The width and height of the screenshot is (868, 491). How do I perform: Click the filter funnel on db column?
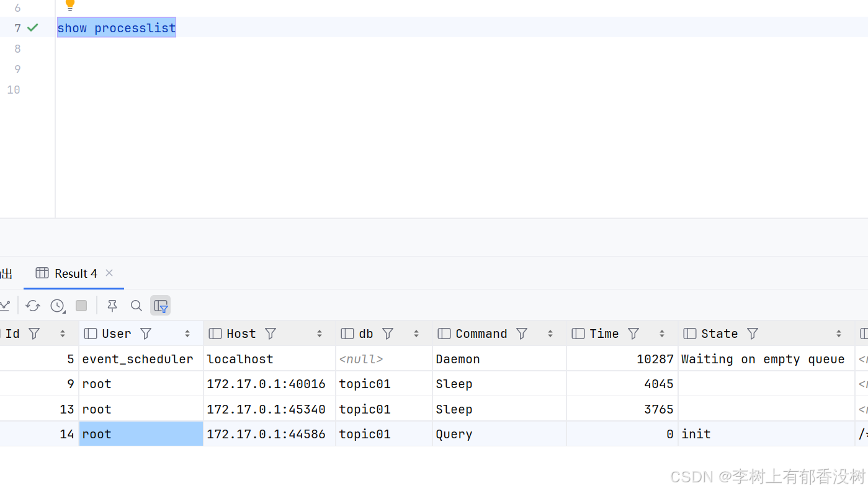coord(388,334)
